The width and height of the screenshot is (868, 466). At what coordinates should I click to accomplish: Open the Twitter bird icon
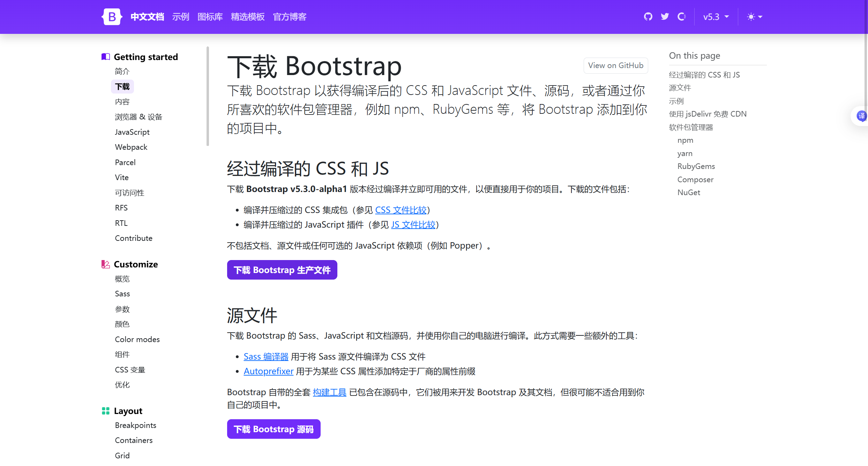tap(665, 16)
